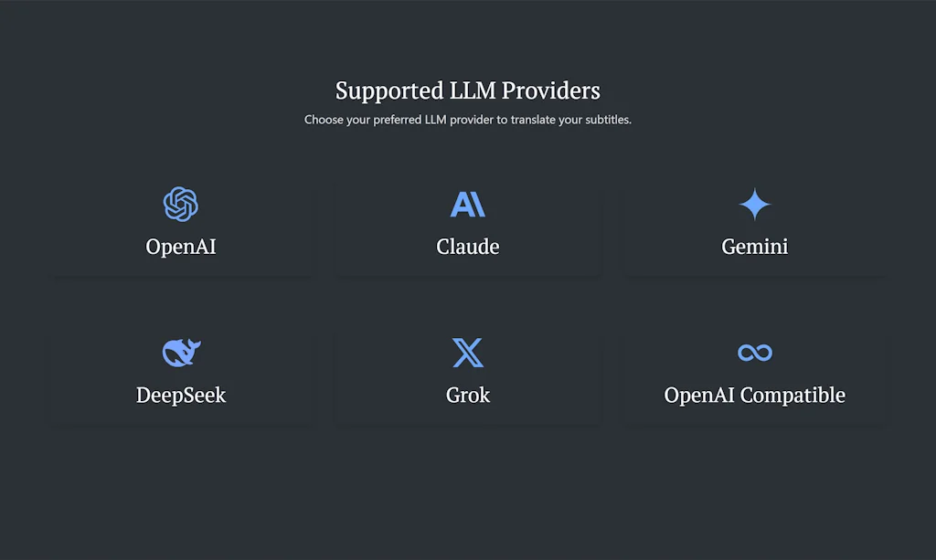This screenshot has height=560, width=936.
Task: Click the Claude Anthropic logo icon
Action: (468, 205)
